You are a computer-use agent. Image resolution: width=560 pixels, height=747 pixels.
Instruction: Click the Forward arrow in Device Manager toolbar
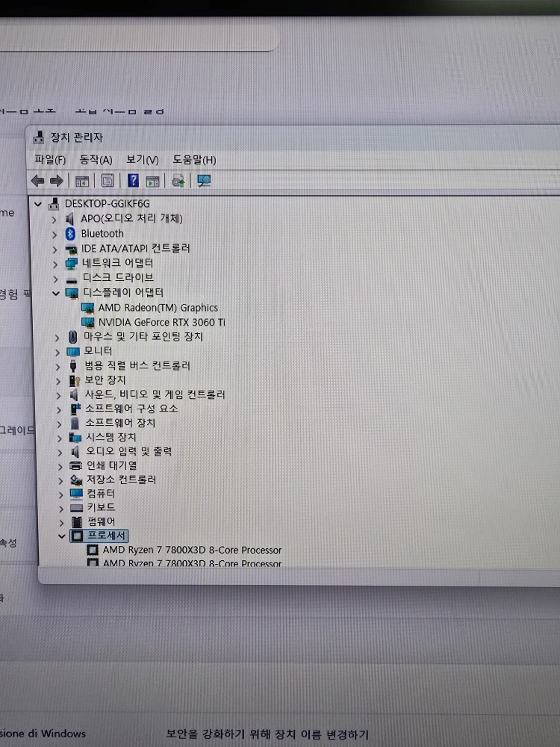(56, 181)
